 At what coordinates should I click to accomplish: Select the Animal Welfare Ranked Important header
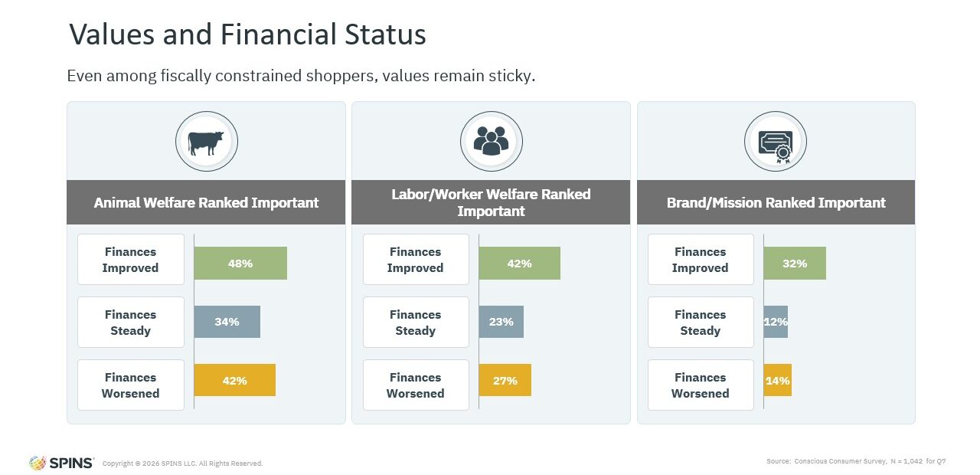coord(206,203)
